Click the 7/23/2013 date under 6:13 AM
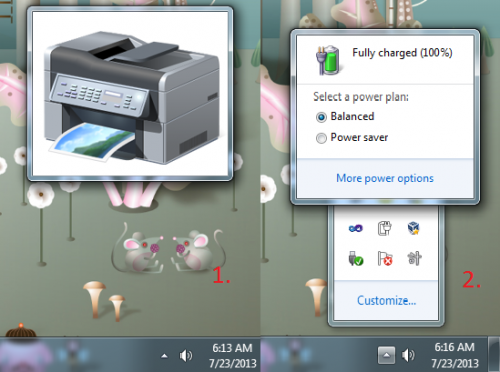The height and width of the screenshot is (372, 500). 233,363
